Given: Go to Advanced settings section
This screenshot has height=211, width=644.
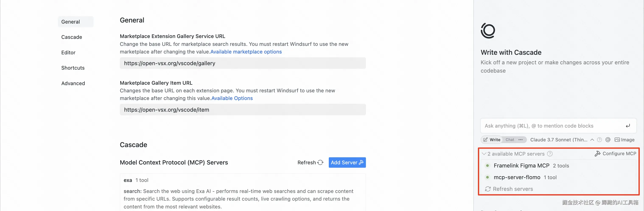Looking at the screenshot, I should 73,83.
